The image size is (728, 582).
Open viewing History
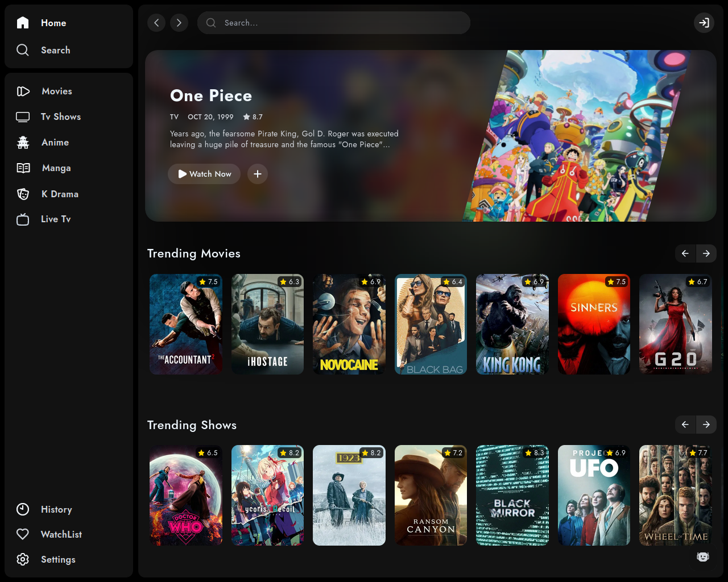click(x=56, y=509)
